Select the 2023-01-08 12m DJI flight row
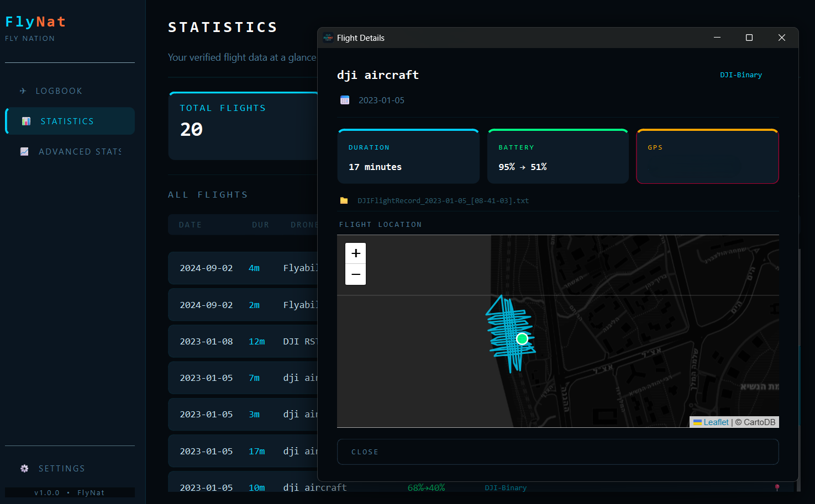815x504 pixels. (x=243, y=341)
